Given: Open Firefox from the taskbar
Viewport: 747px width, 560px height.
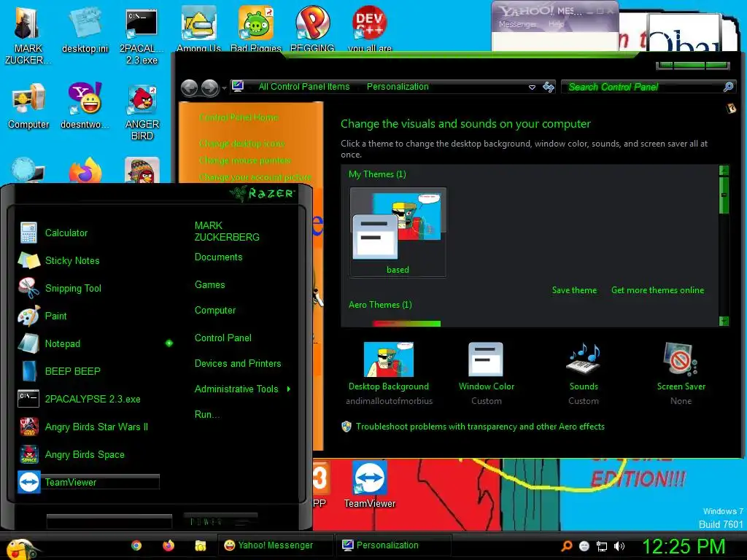Looking at the screenshot, I should [x=169, y=545].
